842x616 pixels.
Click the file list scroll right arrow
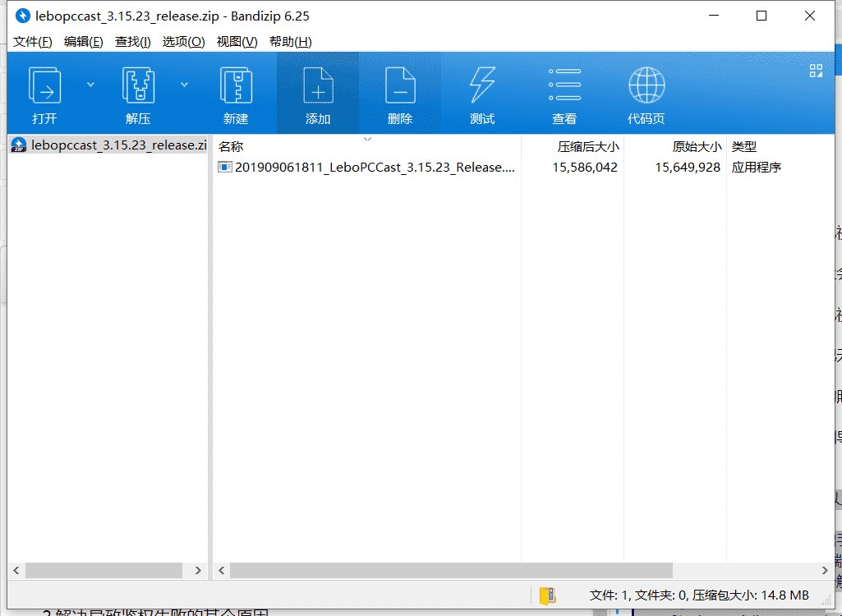(826, 570)
